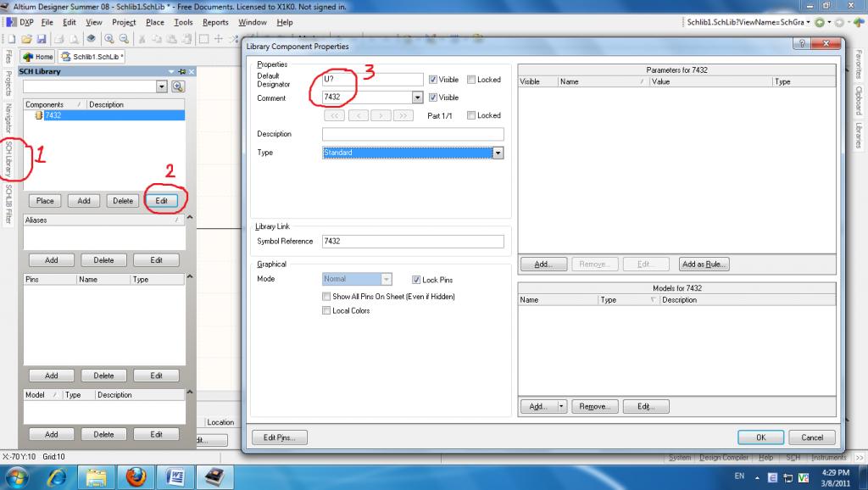
Task: Click the Altium Designer taskbar icon
Action: click(214, 476)
